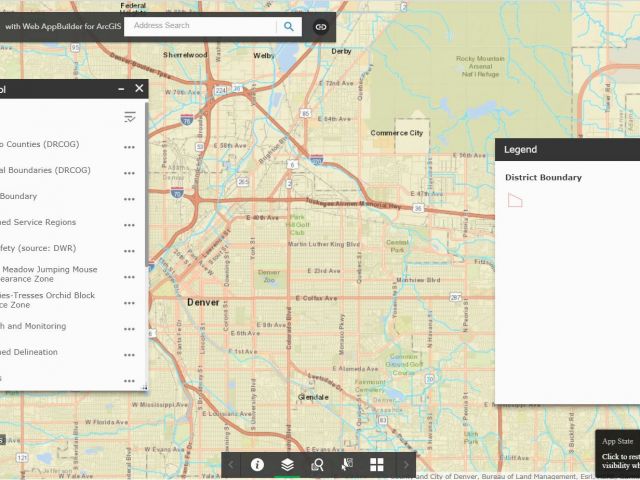Open options for Tresses Orchid Block layer
Image resolution: width=640 pixels, height=480 pixels.
pyautogui.click(x=129, y=303)
